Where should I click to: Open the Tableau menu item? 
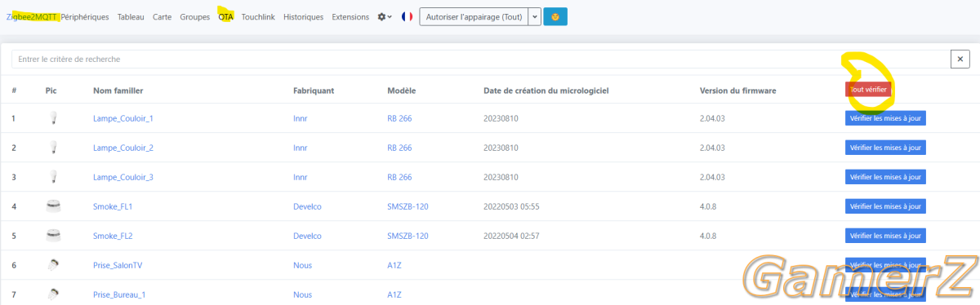point(131,16)
